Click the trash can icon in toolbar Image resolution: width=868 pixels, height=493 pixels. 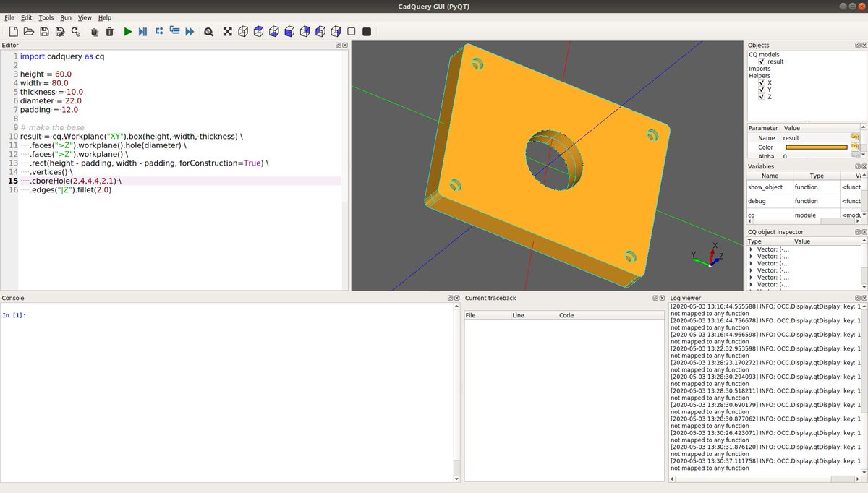109,31
